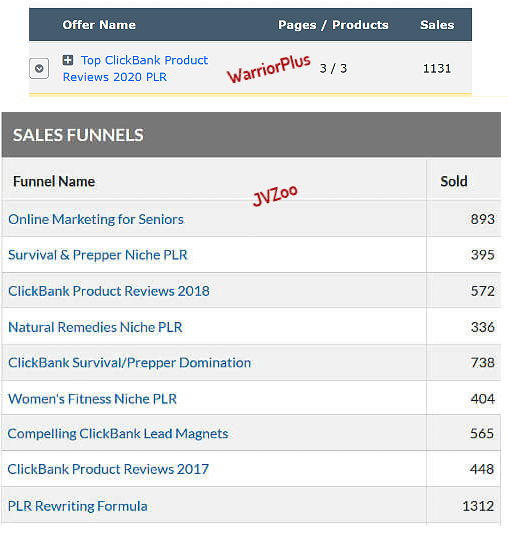The width and height of the screenshot is (508, 533).
Task: Open Compelling ClickBank Lead Magnets funnel
Action: pyautogui.click(x=118, y=434)
